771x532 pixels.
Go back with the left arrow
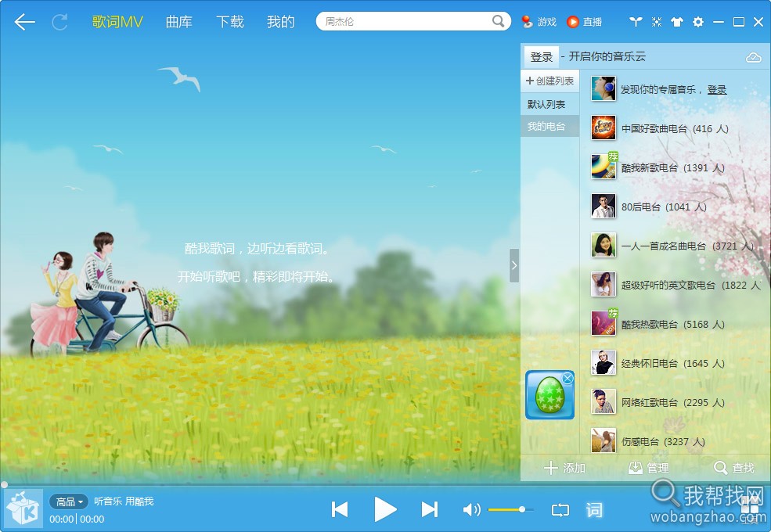tap(24, 22)
